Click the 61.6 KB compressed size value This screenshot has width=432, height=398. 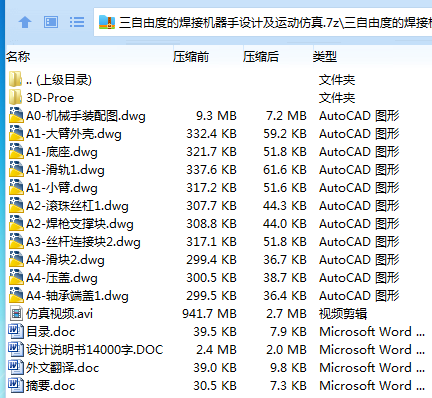pos(285,170)
